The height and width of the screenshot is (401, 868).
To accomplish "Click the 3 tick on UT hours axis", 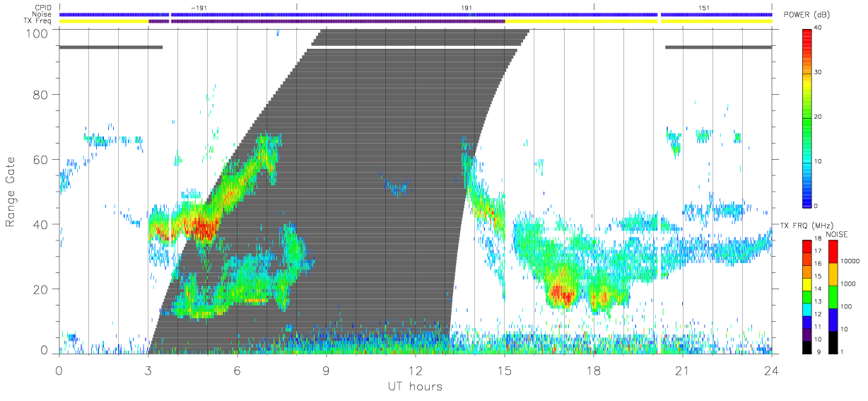I will click(x=148, y=371).
